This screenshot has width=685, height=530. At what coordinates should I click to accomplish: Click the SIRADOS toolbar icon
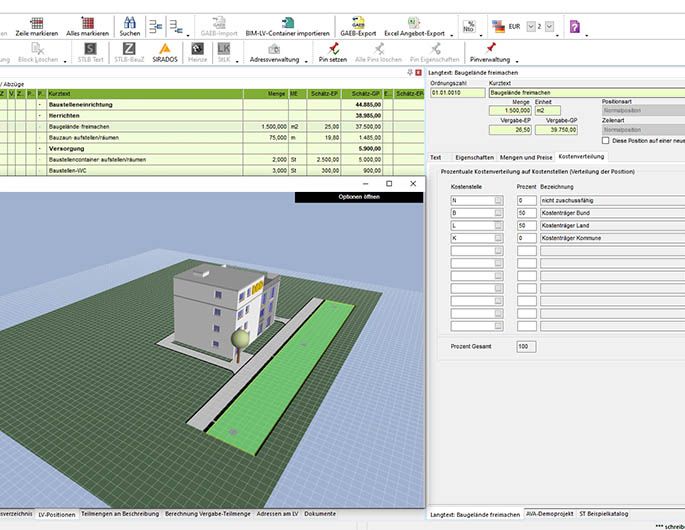(164, 51)
